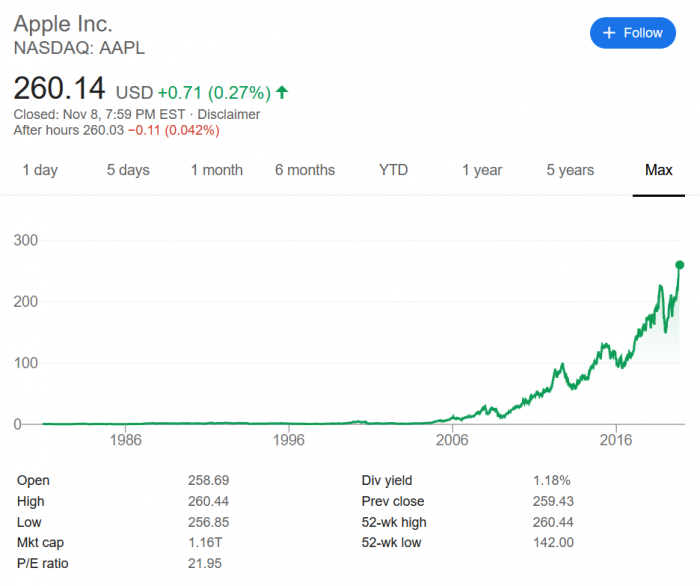
Task: Select the 5 days range tab
Action: 128,170
